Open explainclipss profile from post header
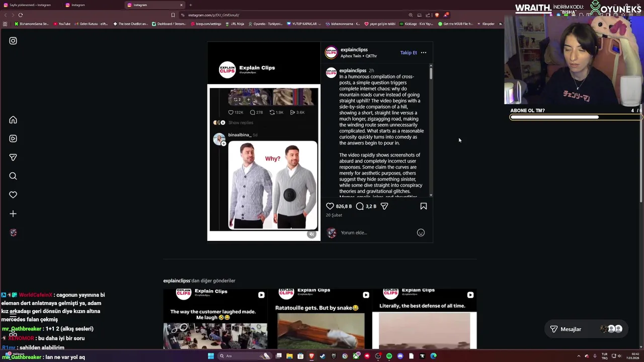 point(354,50)
